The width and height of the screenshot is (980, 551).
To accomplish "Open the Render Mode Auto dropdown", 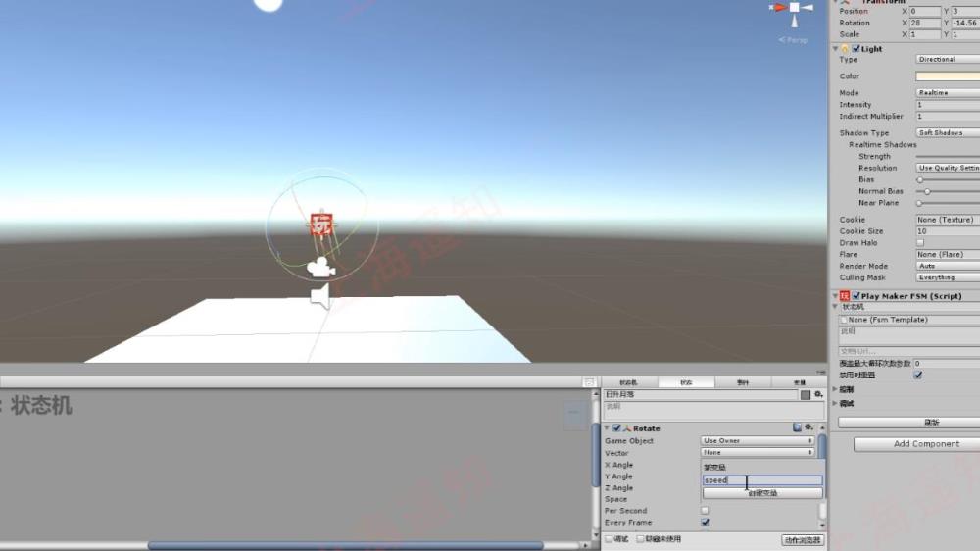I will coord(948,266).
